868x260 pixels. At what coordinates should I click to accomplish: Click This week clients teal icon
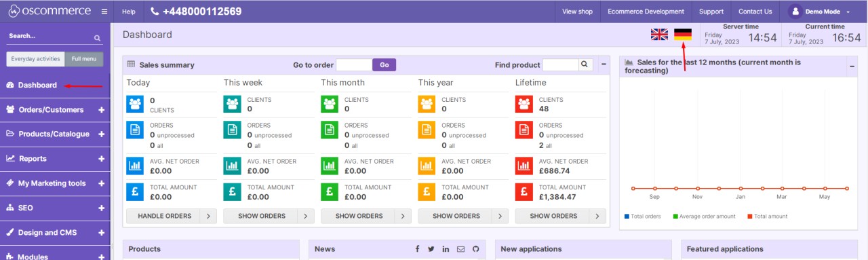pyautogui.click(x=233, y=105)
